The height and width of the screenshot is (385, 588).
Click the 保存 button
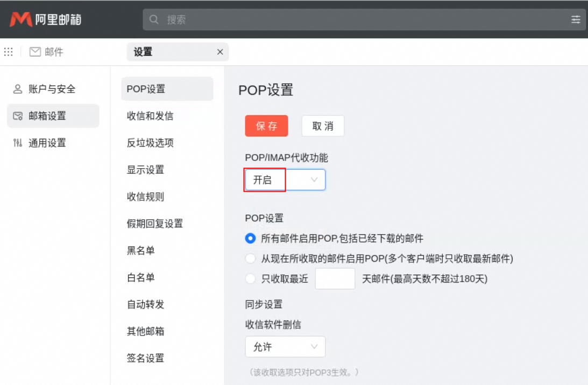coord(266,126)
